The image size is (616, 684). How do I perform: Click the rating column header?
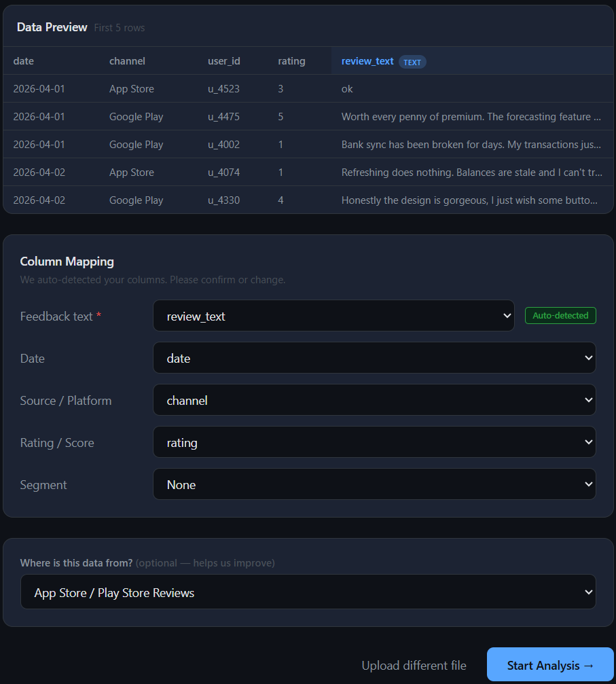point(291,61)
